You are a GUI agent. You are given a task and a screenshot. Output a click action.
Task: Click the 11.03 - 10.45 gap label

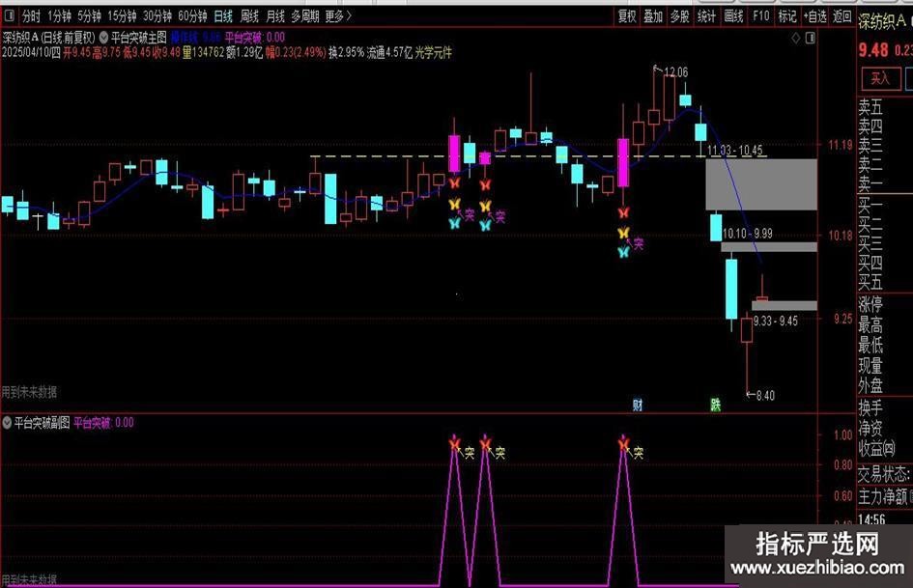coord(735,151)
